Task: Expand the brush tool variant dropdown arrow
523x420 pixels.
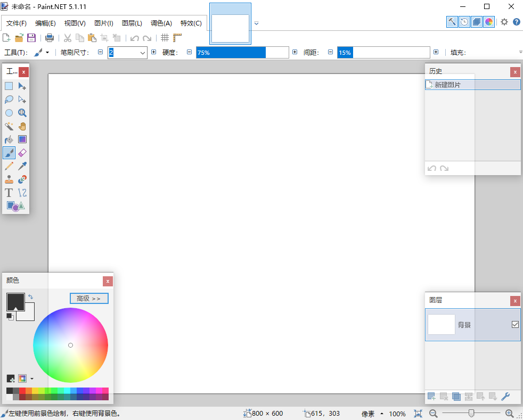Action: [x=48, y=52]
